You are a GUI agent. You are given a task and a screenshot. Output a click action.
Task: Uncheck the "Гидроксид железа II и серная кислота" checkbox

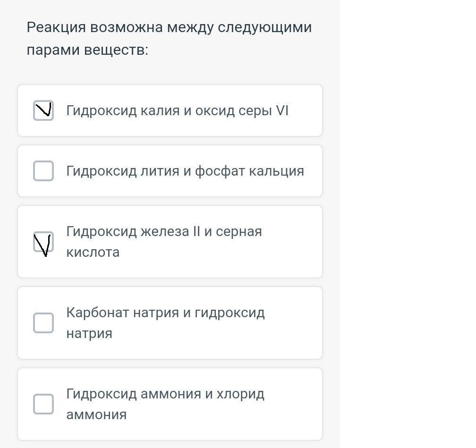[43, 242]
